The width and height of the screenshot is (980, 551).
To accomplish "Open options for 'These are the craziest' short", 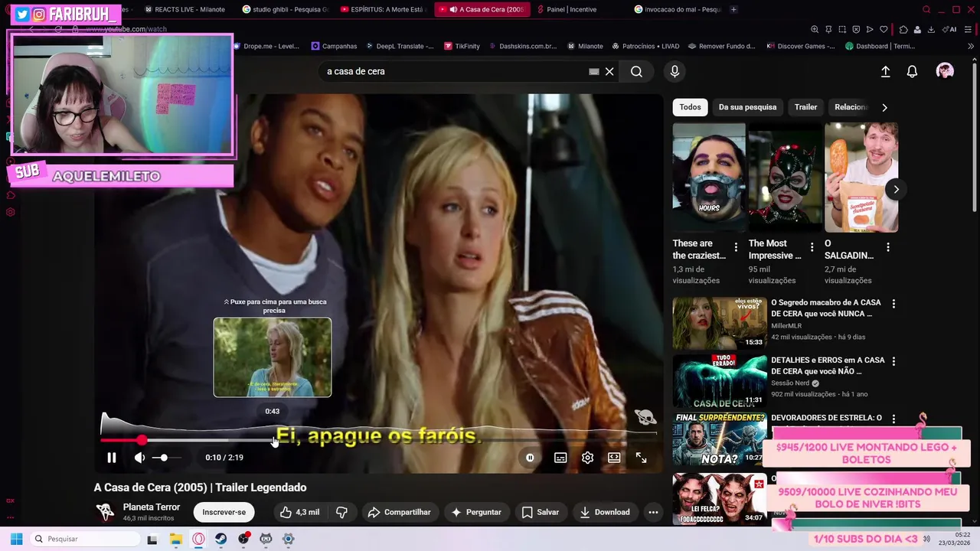I will 736,247.
